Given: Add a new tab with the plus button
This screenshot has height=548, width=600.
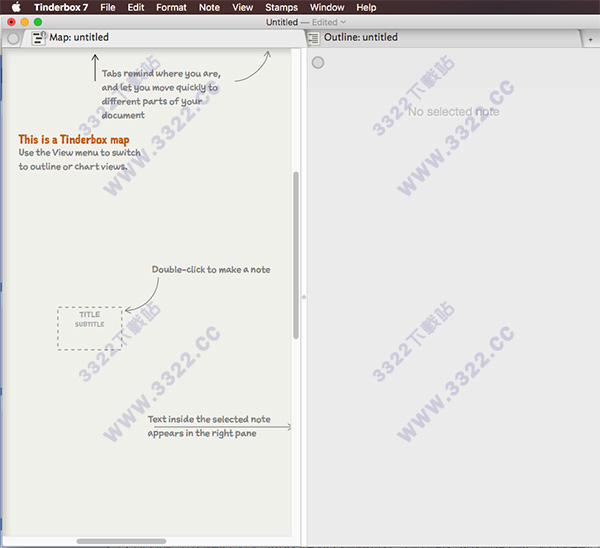Looking at the screenshot, I should 590,39.
